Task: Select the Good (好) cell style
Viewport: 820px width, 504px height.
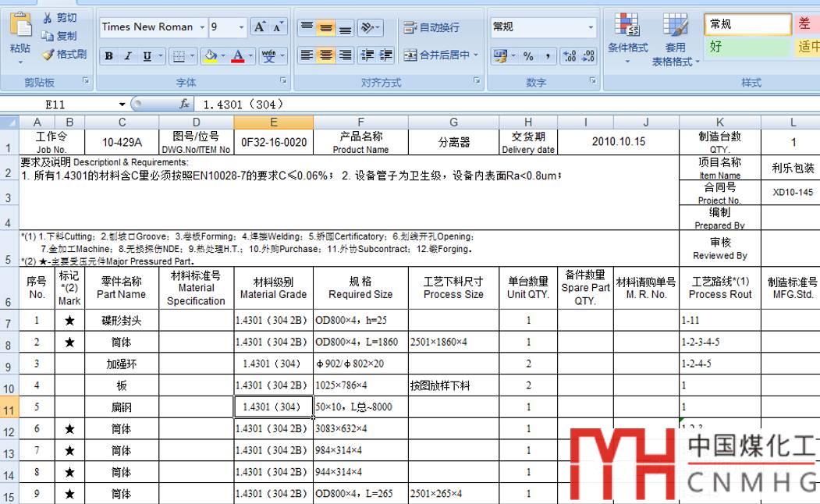Action: tap(747, 47)
